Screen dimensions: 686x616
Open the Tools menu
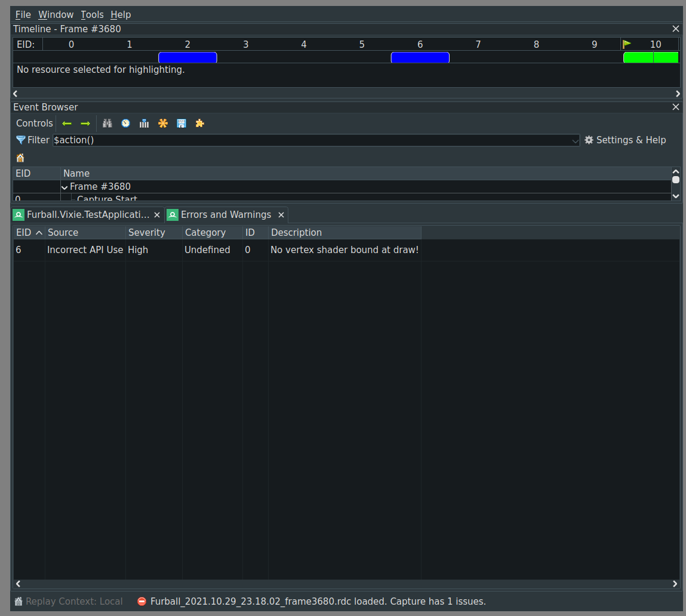[92, 15]
